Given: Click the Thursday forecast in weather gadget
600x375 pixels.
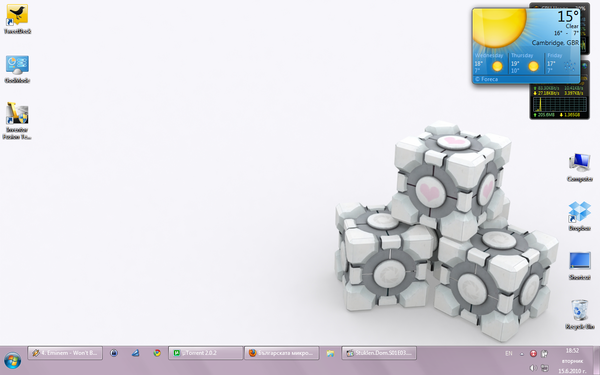Looking at the screenshot, I should [526, 63].
